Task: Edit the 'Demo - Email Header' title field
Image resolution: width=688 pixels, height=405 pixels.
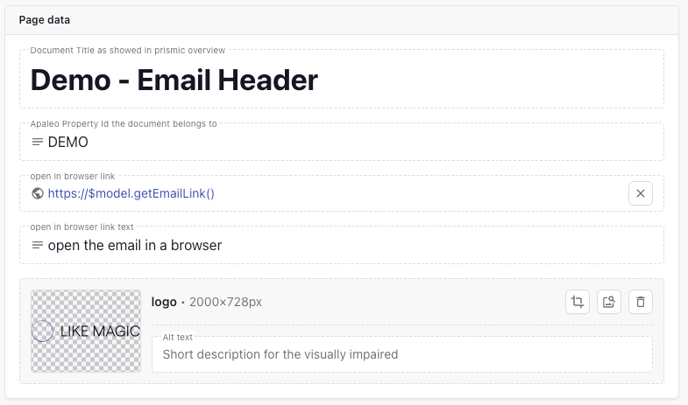Action: click(x=174, y=80)
